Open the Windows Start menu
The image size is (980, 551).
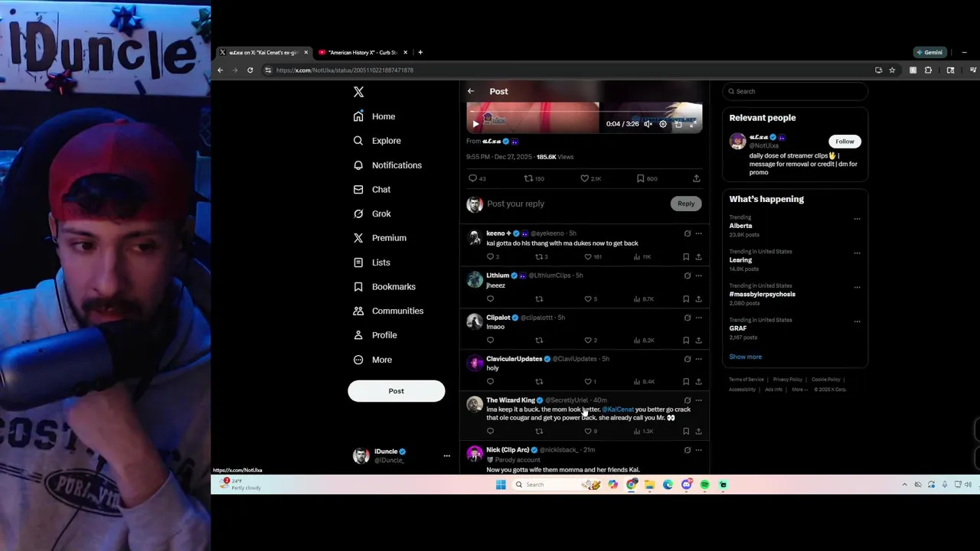[x=501, y=484]
